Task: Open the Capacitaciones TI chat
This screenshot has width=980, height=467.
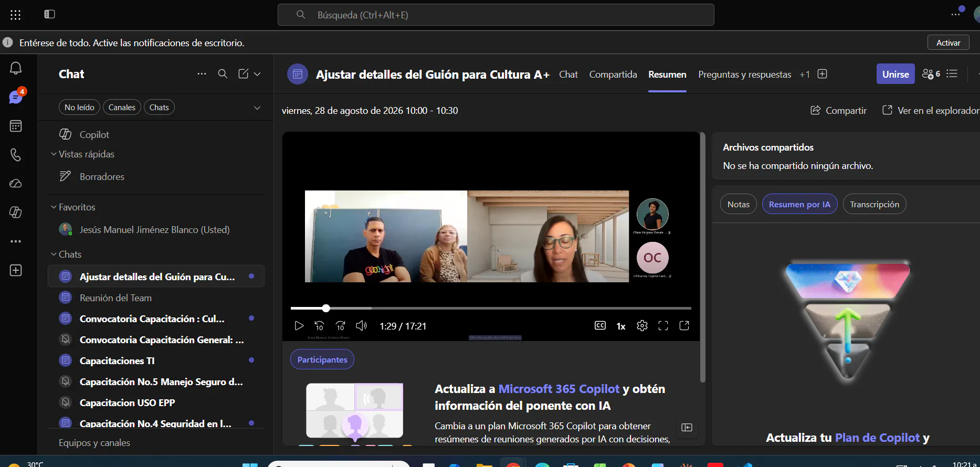Action: (156, 361)
